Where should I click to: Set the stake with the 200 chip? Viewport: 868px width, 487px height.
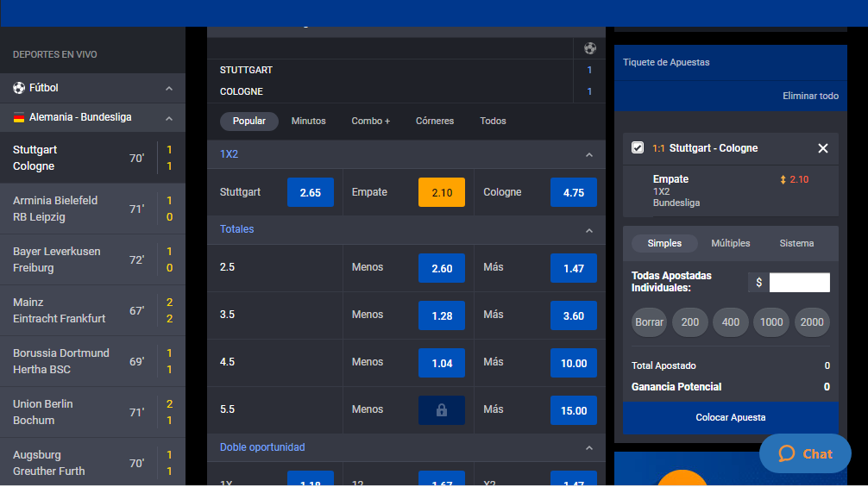click(689, 322)
